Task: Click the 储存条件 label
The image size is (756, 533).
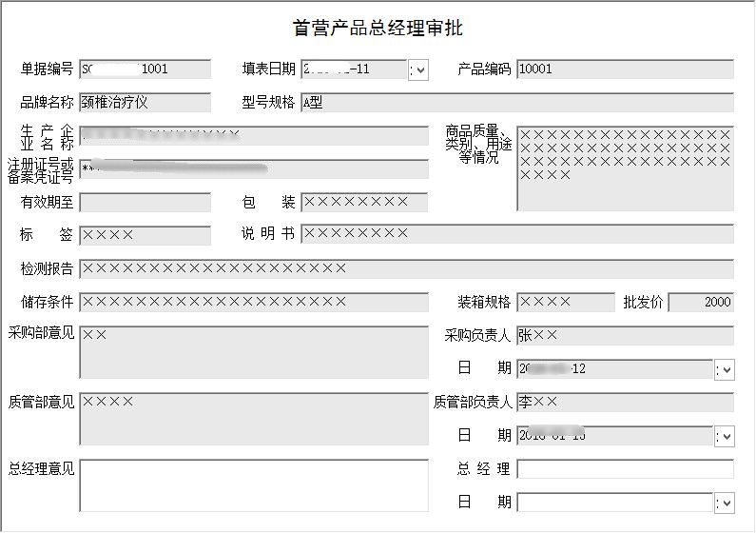Action: pyautogui.click(x=47, y=302)
